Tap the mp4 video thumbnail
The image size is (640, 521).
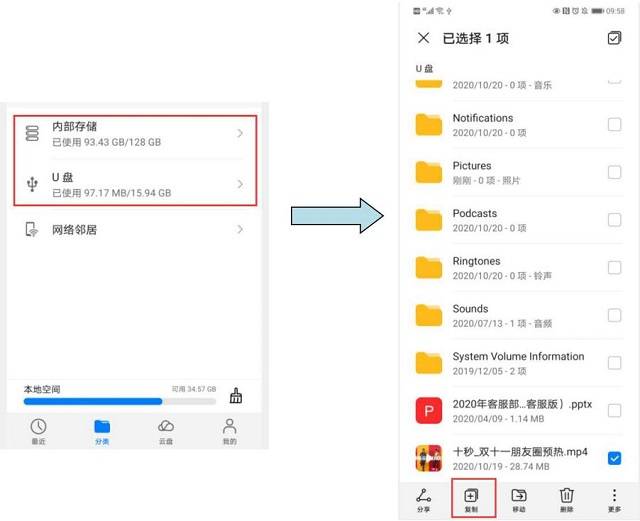(x=429, y=458)
